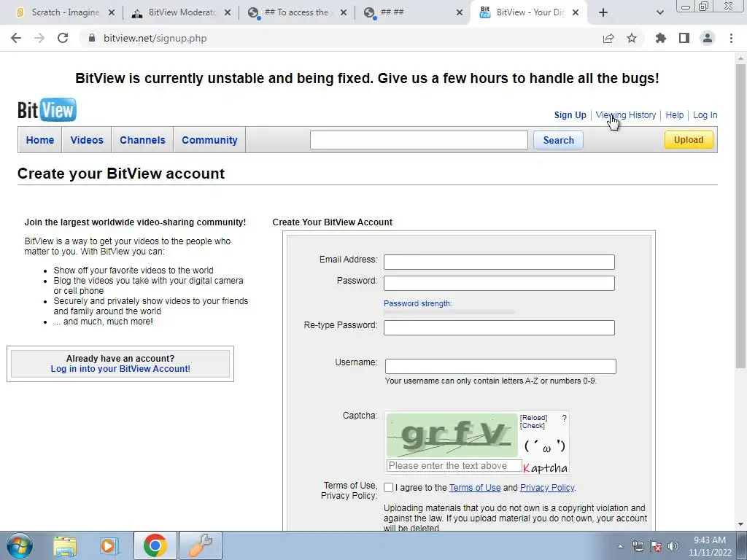
Task: Open the Extensions puzzle icon
Action: click(660, 38)
